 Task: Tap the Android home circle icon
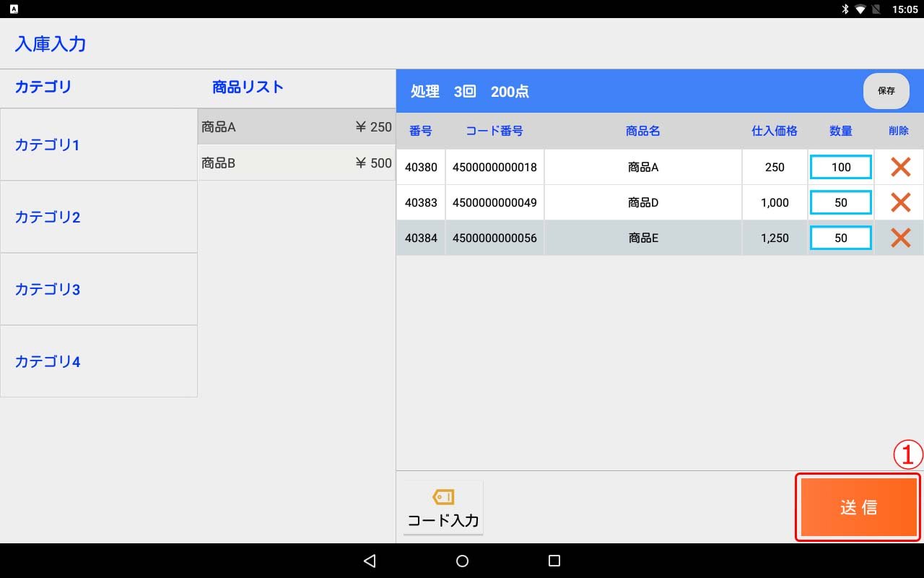click(x=463, y=561)
